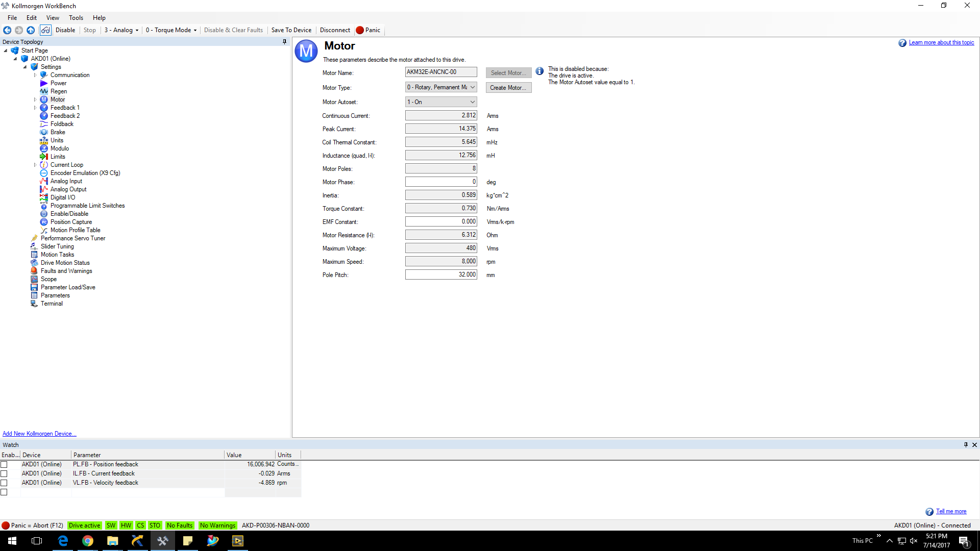This screenshot has height=551, width=980.
Task: Click the Drive active status indicator
Action: tap(84, 525)
